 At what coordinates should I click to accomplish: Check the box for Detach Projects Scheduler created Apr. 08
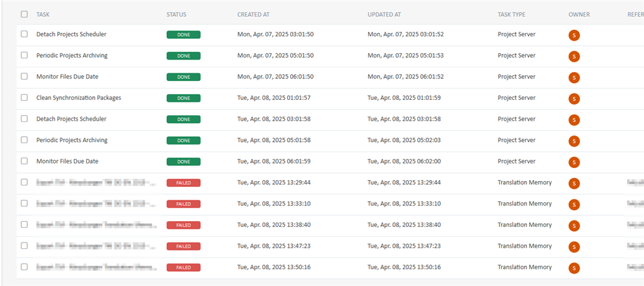coord(24,119)
